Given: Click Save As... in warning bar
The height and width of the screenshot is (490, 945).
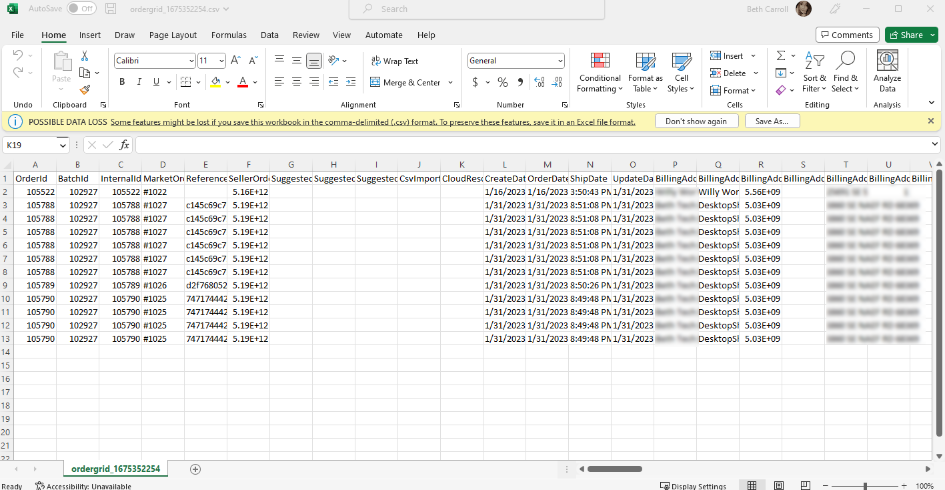Looking at the screenshot, I should (772, 121).
